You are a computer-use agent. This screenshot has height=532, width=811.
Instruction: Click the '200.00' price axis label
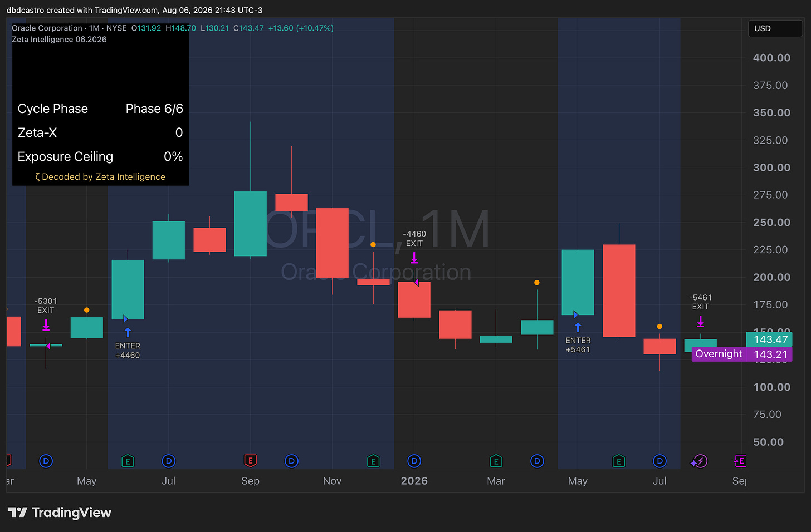point(771,277)
